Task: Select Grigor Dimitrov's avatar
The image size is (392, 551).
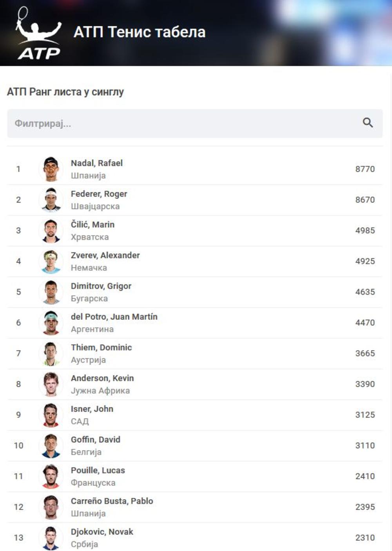Action: pos(51,292)
